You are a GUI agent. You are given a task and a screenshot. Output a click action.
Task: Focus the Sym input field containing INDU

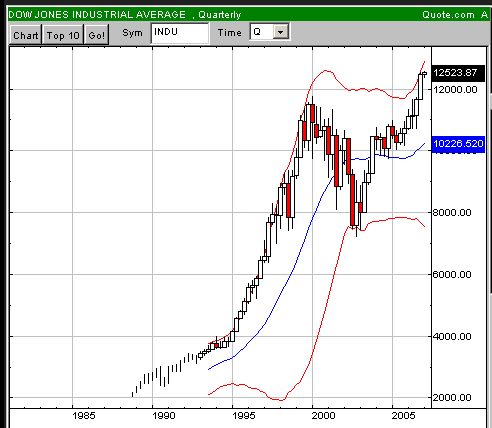tap(180, 33)
